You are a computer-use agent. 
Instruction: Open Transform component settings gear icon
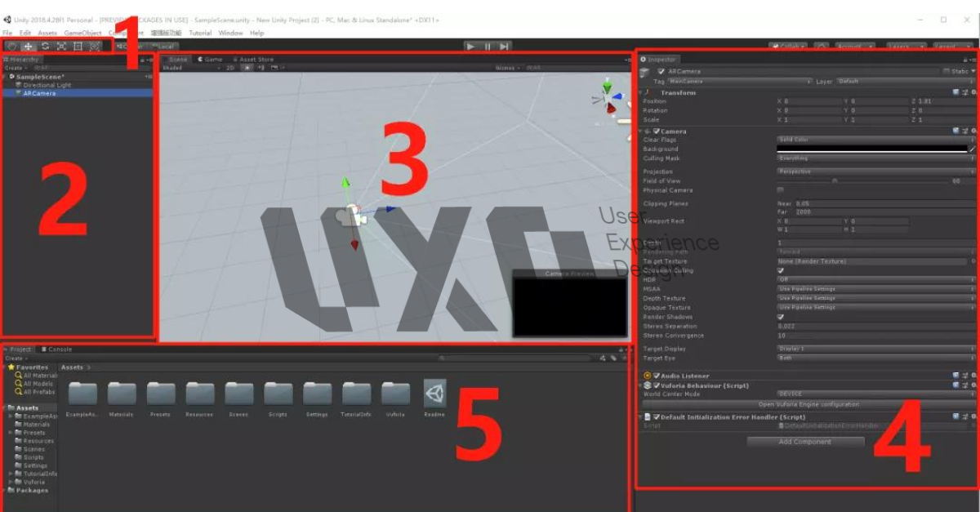973,93
